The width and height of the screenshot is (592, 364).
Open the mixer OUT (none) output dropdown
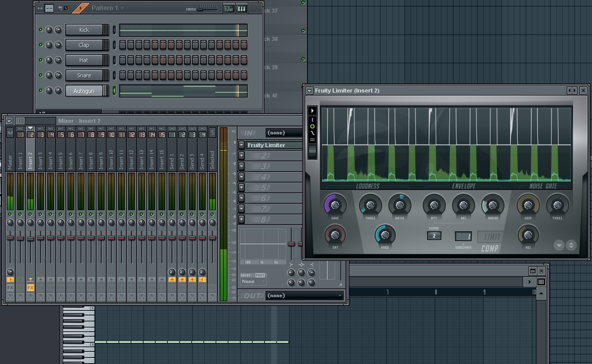click(305, 296)
